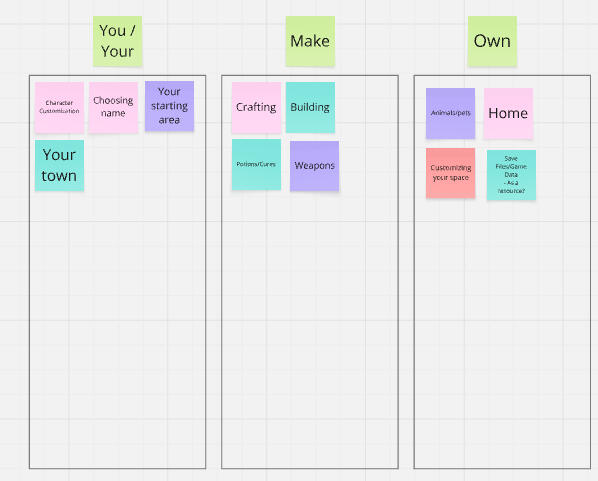Select the 'Choosing name' sticky note
598x481 pixels.
point(113,107)
